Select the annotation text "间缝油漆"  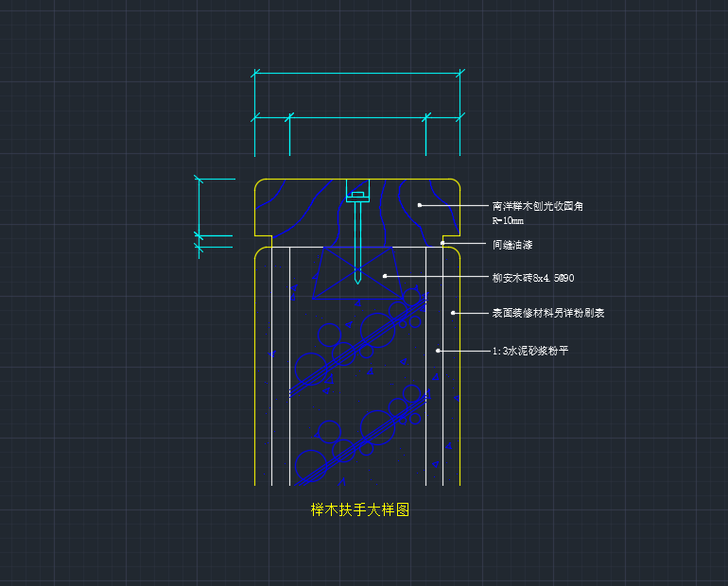tap(512, 245)
